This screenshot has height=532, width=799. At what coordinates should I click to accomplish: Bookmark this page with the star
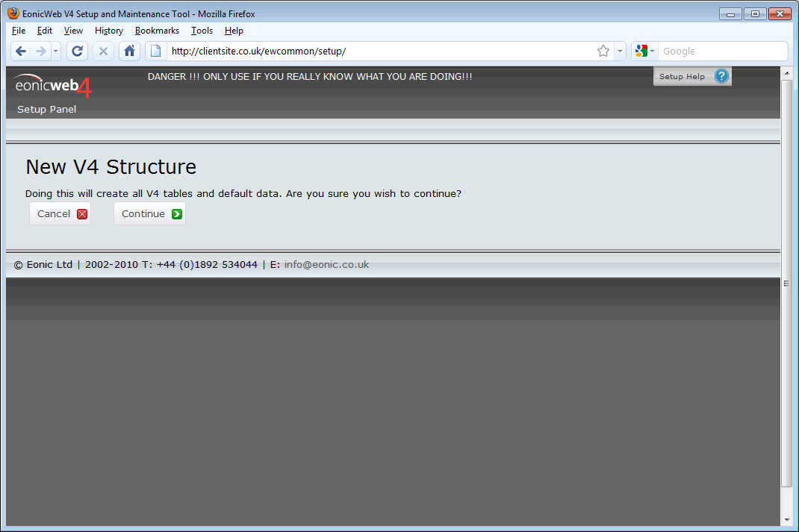(x=603, y=51)
